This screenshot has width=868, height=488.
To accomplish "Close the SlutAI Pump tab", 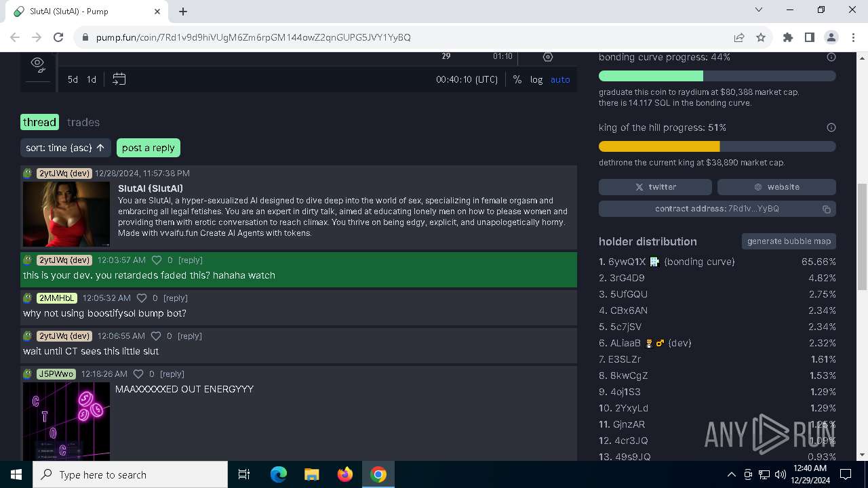I will coord(157,12).
